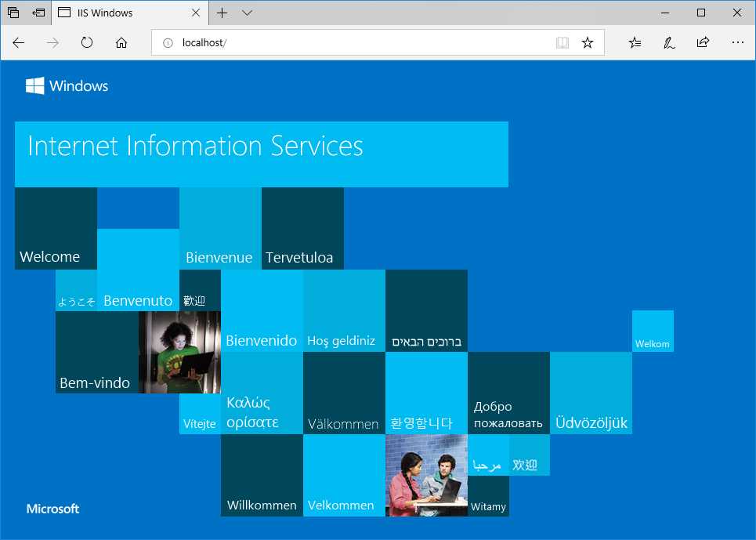Click the Microsoft logo on the page
756x540 pixels.
click(52, 509)
